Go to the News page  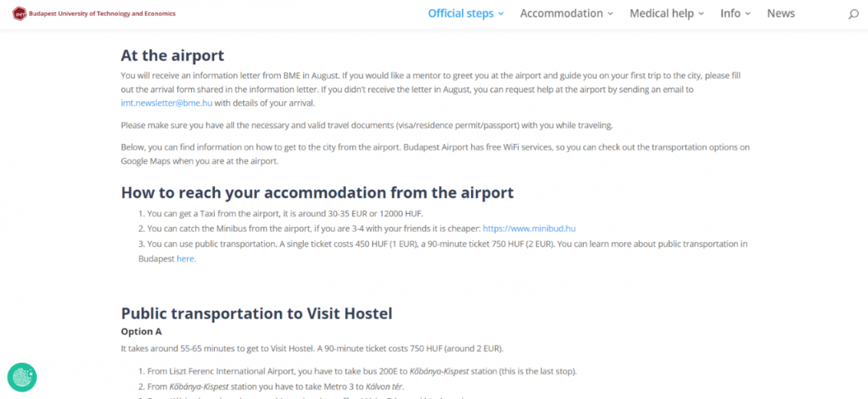[x=781, y=13]
